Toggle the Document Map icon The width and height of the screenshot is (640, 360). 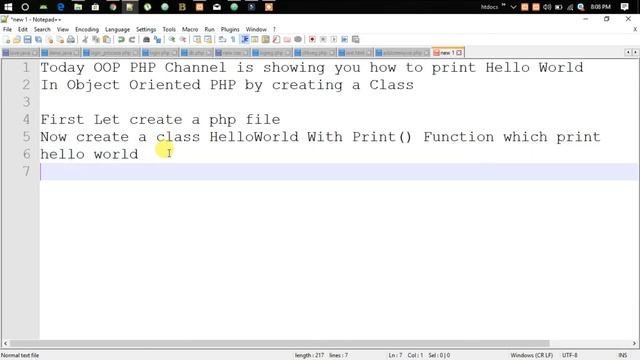[x=266, y=40]
